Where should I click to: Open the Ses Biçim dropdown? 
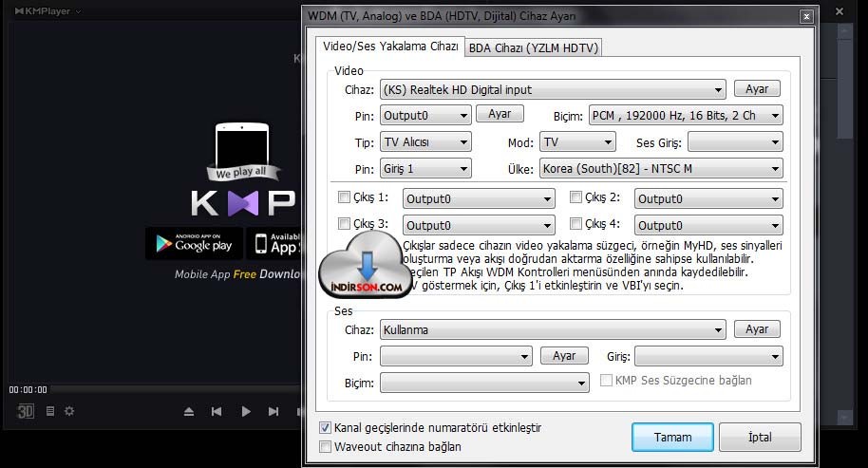[484, 383]
